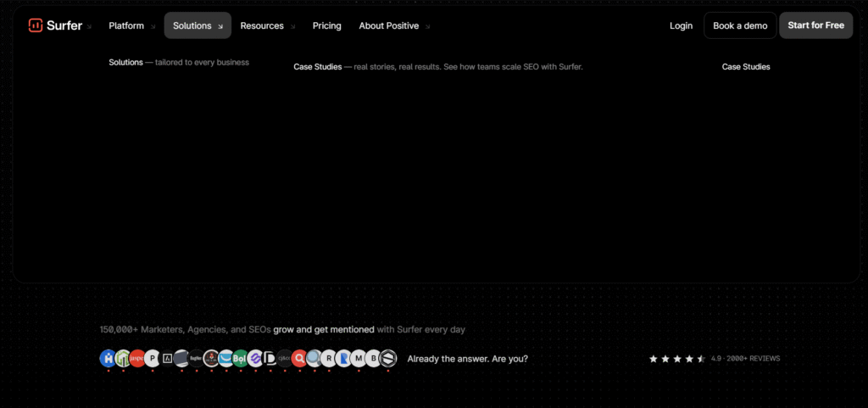
Task: Click '150,000+ Marketers, Agencies, and SEOs' text
Action: 186,329
